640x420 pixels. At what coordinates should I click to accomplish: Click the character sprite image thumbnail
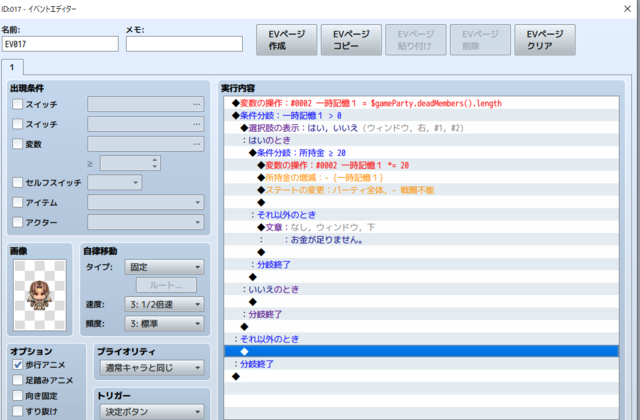click(40, 295)
